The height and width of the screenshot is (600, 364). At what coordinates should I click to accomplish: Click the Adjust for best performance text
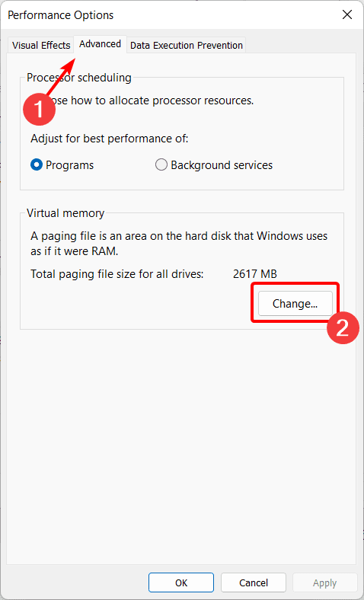[x=110, y=139]
